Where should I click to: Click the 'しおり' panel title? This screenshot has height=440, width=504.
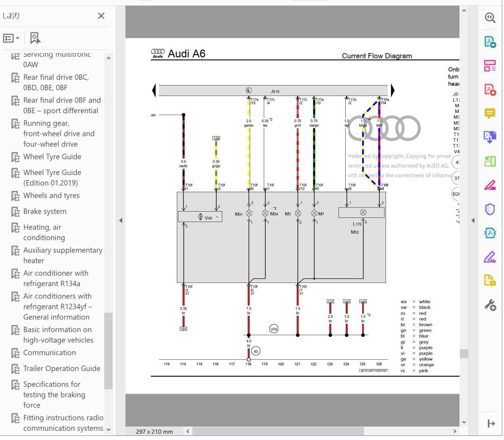[x=11, y=16]
